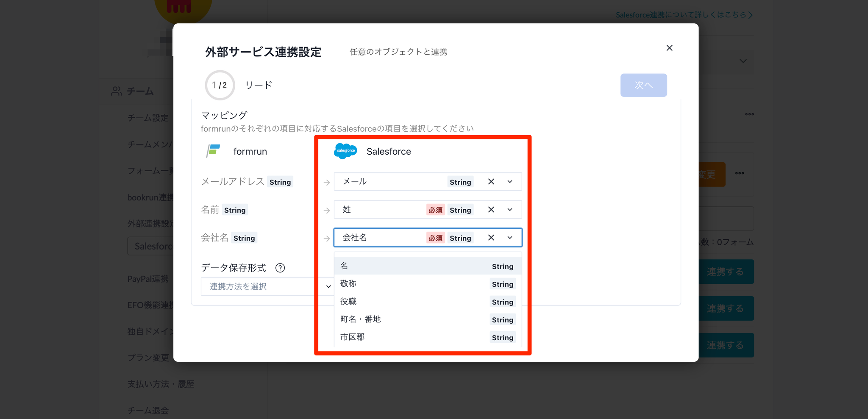Click the 1/2 step progress indicator
The image size is (868, 419).
click(x=220, y=85)
